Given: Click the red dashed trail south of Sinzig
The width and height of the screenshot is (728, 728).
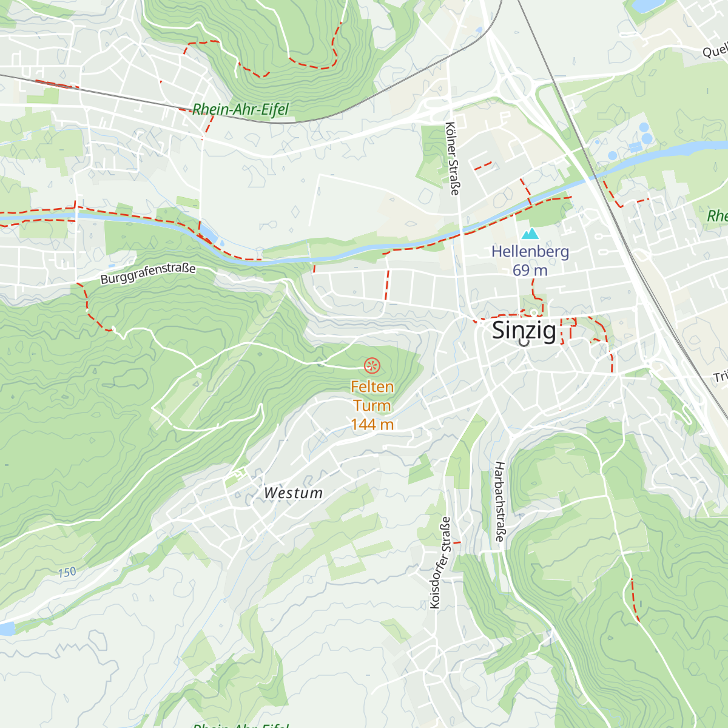Looking at the screenshot, I should point(635,600).
